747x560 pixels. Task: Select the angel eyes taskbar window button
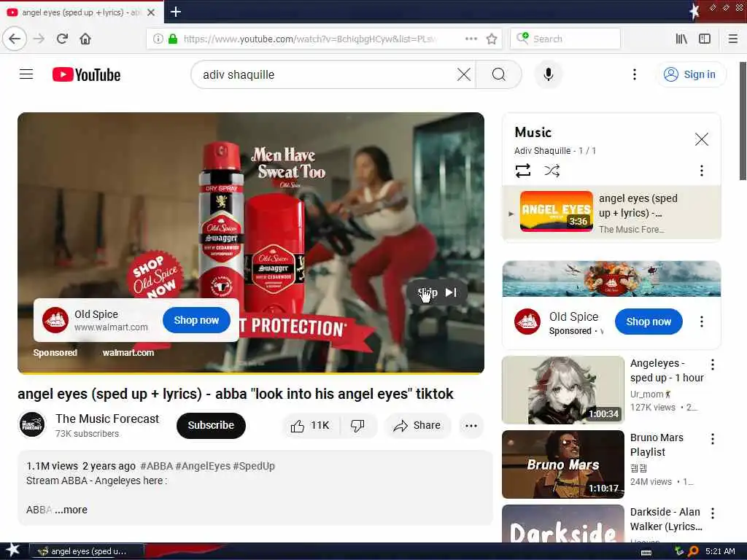[x=87, y=551]
